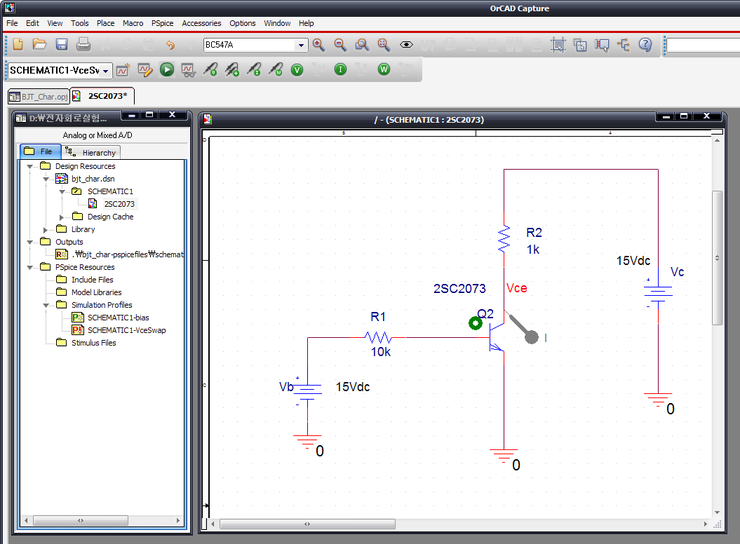Create a new document via toolbar icon
The width and height of the screenshot is (740, 544).
17,44
